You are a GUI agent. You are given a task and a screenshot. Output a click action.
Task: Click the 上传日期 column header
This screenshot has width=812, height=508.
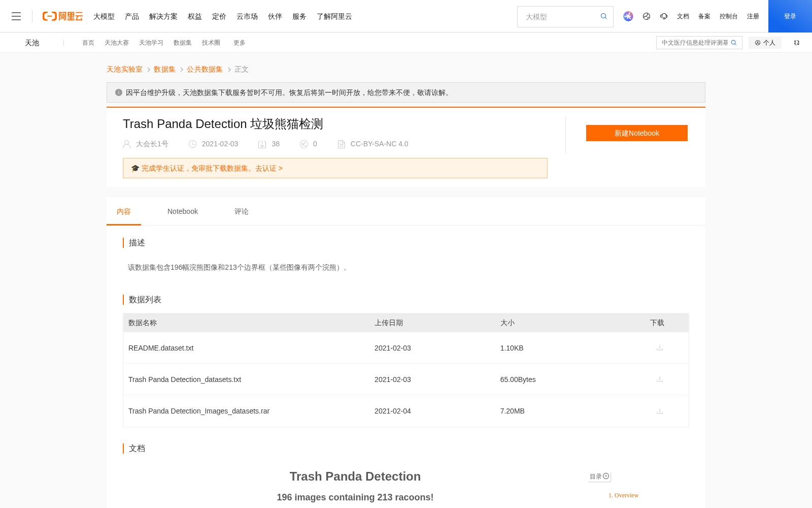[x=389, y=323]
